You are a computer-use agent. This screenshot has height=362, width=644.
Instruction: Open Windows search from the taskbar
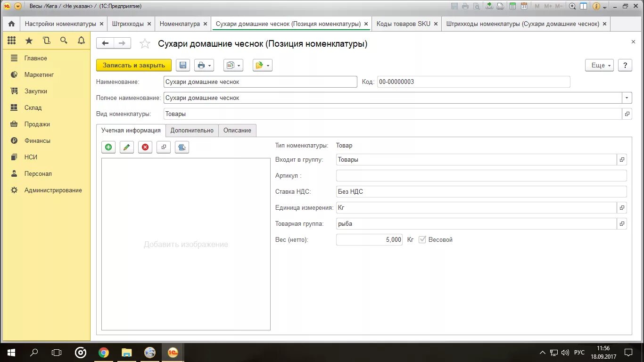point(34,352)
